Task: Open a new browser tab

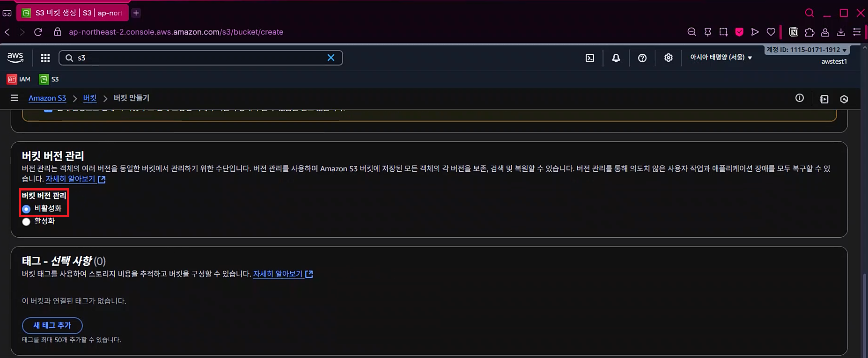Action: pos(136,13)
